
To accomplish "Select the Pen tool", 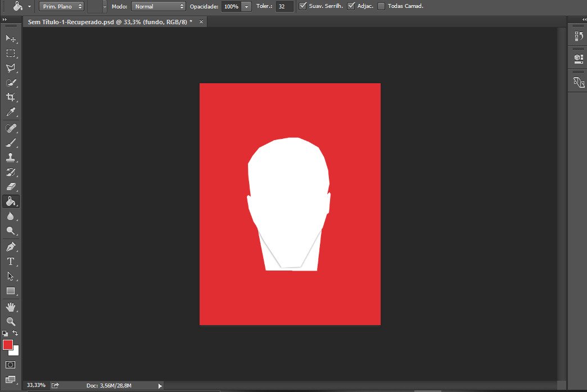I will [11, 247].
